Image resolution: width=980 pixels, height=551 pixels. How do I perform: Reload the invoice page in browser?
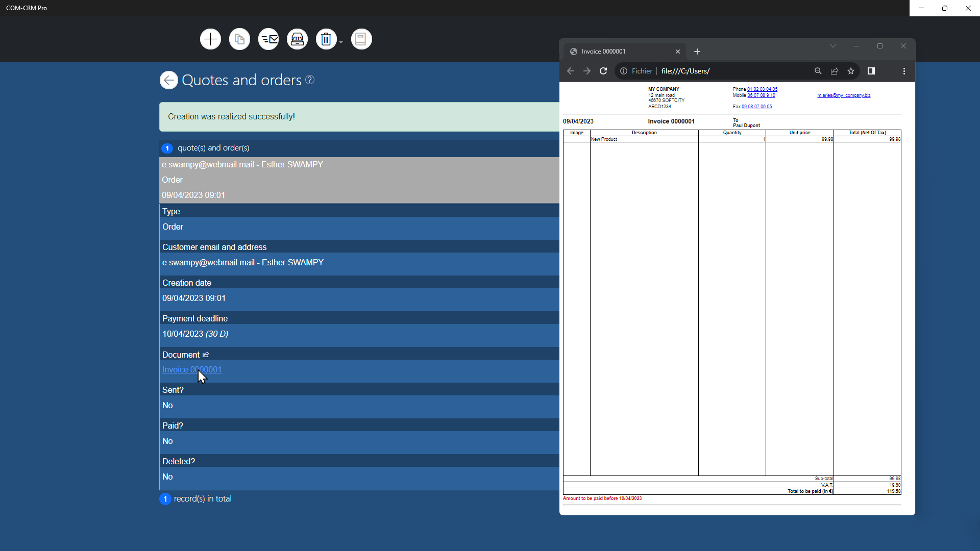(x=603, y=71)
